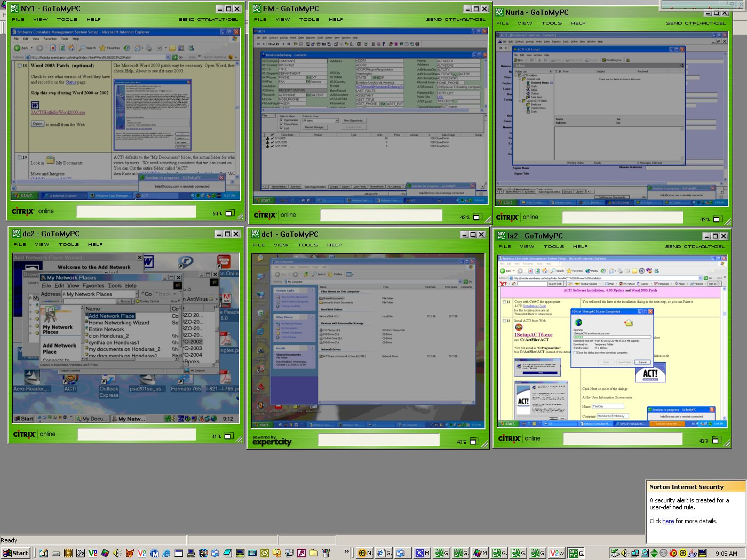Click the ACT! logo image in la2 page
The image size is (747, 560).
[650, 373]
